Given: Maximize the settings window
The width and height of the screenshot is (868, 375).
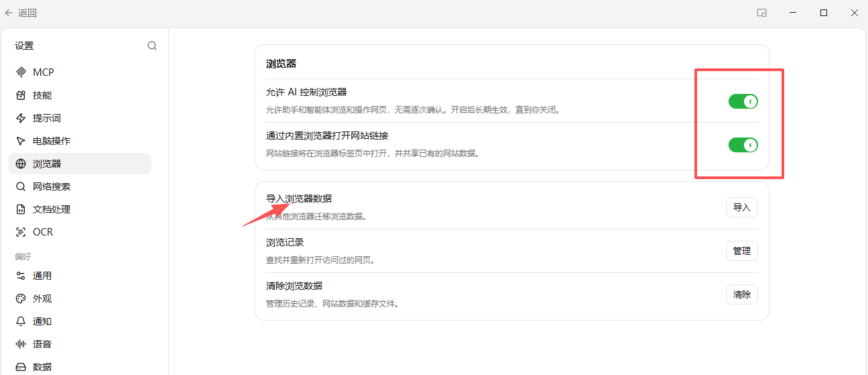Looking at the screenshot, I should pyautogui.click(x=824, y=13).
